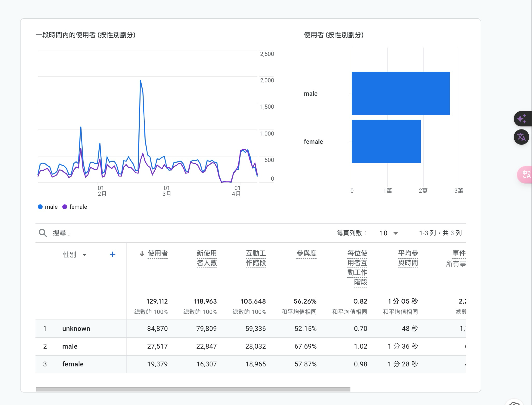Open the rows per page dropdown
The image size is (532, 405).
point(389,233)
